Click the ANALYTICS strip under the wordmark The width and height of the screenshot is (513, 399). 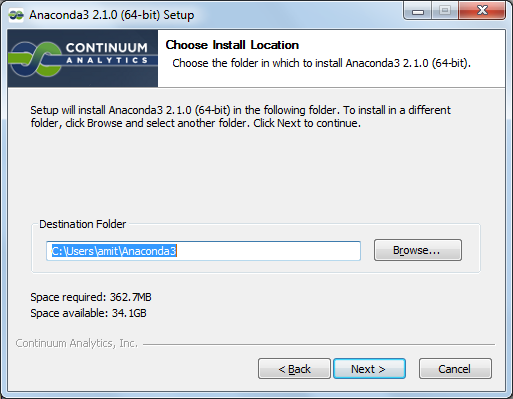(x=107, y=60)
